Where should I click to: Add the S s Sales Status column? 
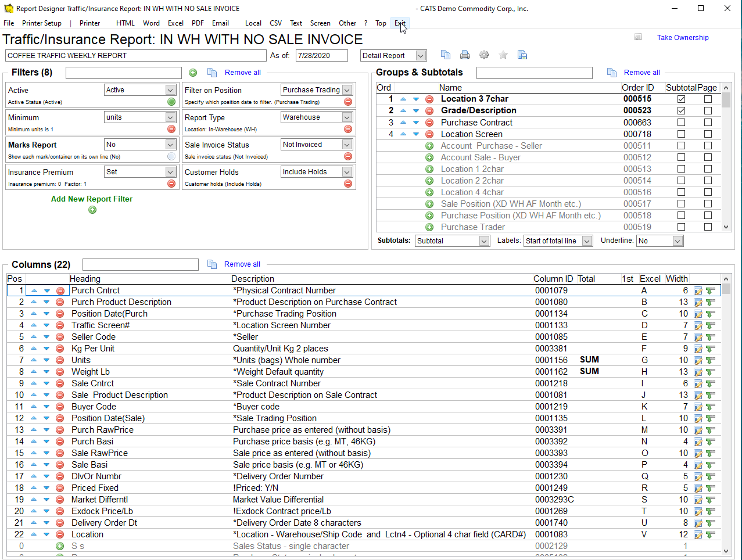(60, 546)
